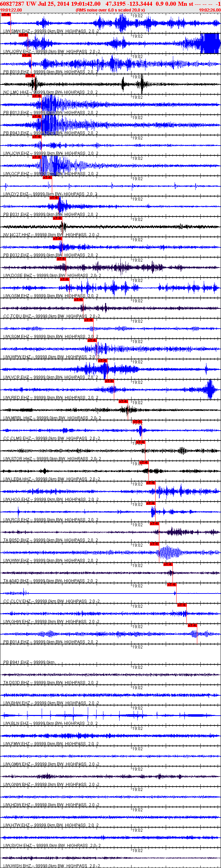Click the TA D03D BHZ station label
Screen dimensions: 221x868
[x=51, y=683]
